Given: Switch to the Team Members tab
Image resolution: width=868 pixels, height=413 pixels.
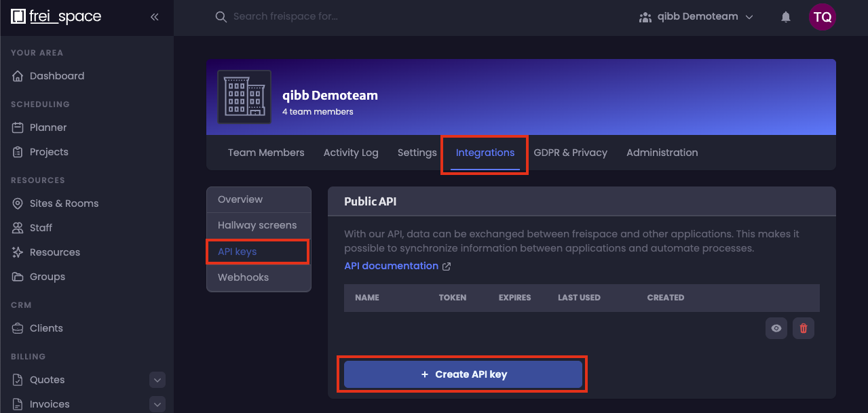Looking at the screenshot, I should click(x=266, y=153).
